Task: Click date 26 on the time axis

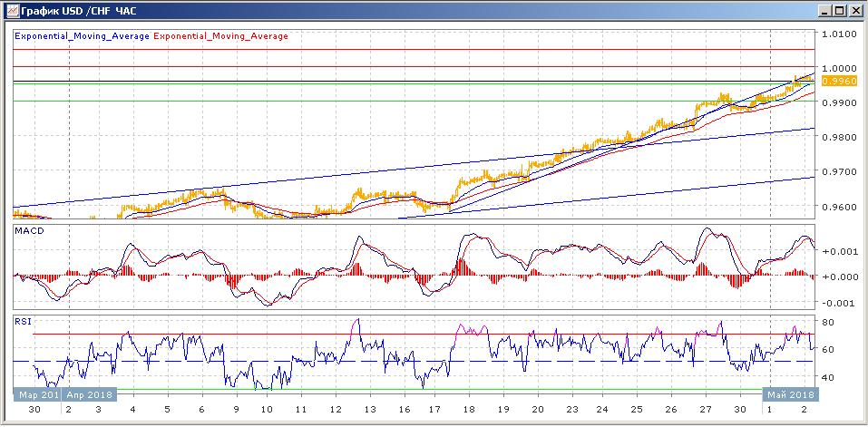Action: pos(671,410)
